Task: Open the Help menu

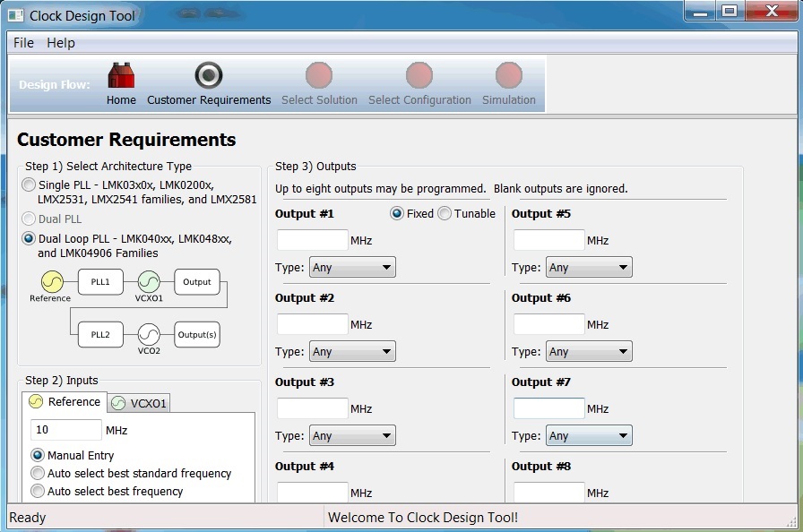Action: coord(61,43)
